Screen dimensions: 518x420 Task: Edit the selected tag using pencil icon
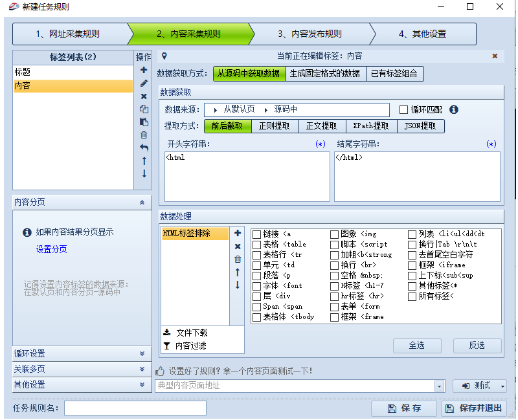143,83
